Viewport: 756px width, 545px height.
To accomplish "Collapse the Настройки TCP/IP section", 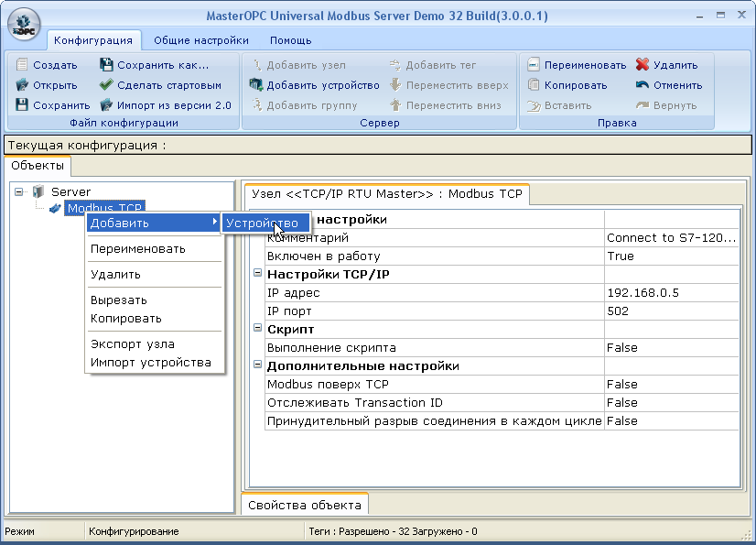I will [257, 274].
